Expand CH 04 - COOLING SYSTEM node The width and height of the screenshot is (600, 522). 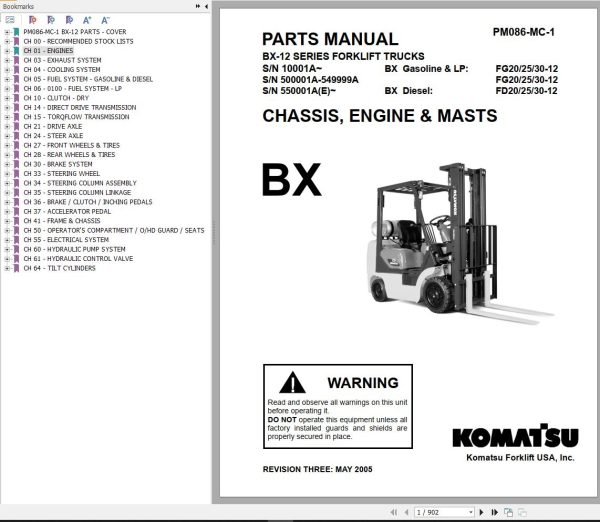tap(7, 70)
